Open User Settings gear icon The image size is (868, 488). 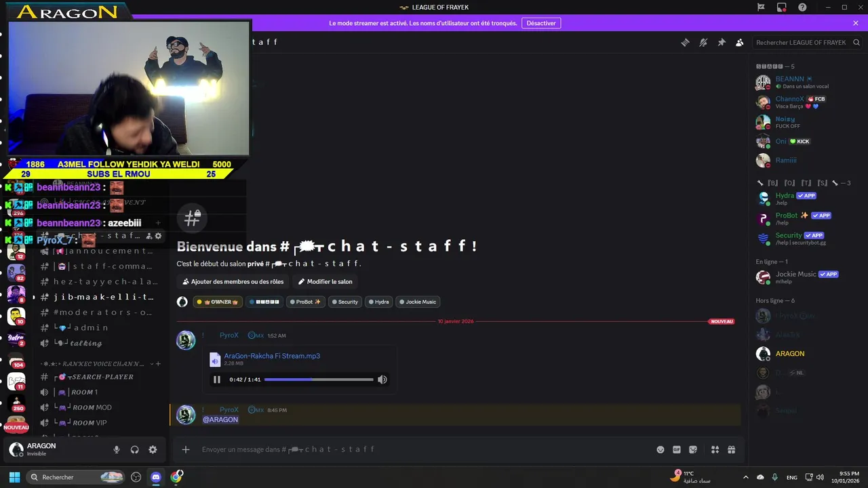[153, 449]
